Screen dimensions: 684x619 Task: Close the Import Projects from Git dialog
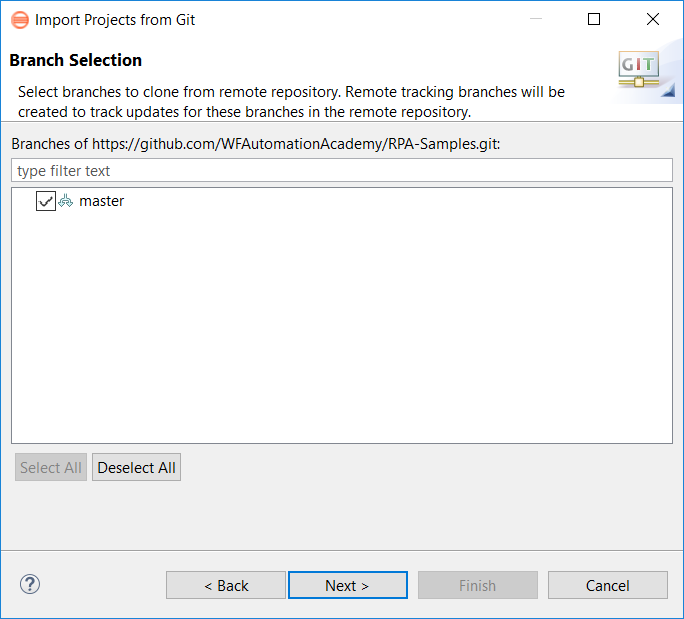(653, 19)
